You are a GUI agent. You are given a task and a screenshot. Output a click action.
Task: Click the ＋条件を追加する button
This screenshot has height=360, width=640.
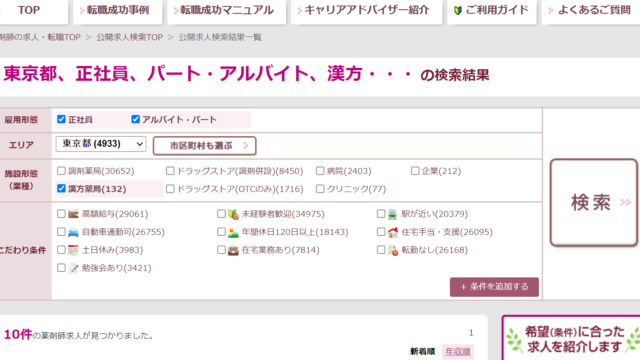pos(494,287)
